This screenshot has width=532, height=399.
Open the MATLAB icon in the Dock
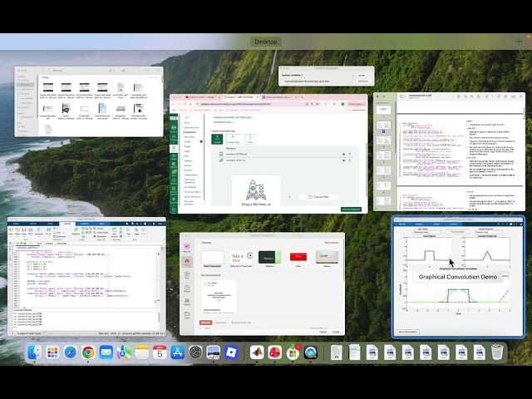tap(257, 352)
